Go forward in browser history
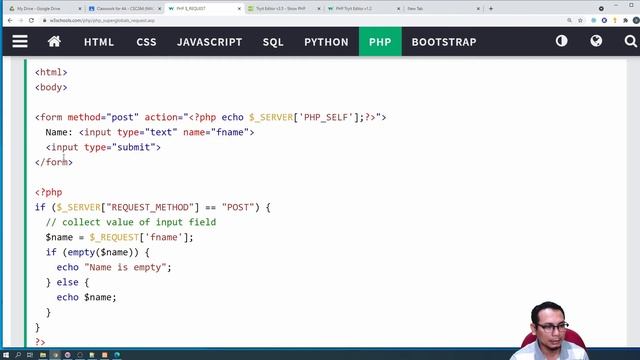Viewport: 640px width, 360px height. coord(21,20)
